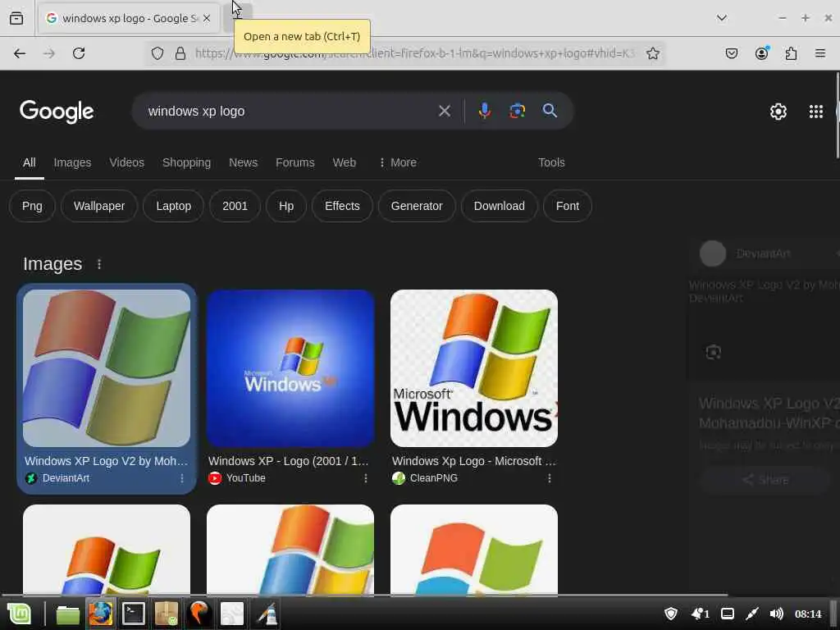Open options for YouTube image result
Viewport: 840px width, 630px height.
click(366, 478)
